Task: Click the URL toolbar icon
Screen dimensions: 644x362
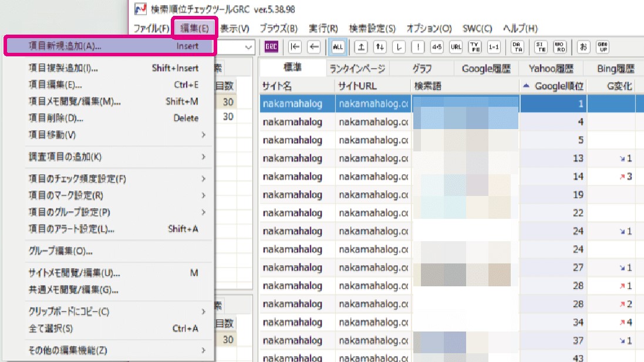Action: pos(456,47)
